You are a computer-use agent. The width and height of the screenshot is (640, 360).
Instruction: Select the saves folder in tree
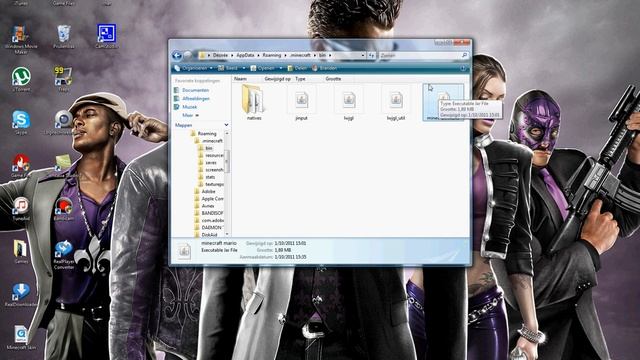(211, 162)
